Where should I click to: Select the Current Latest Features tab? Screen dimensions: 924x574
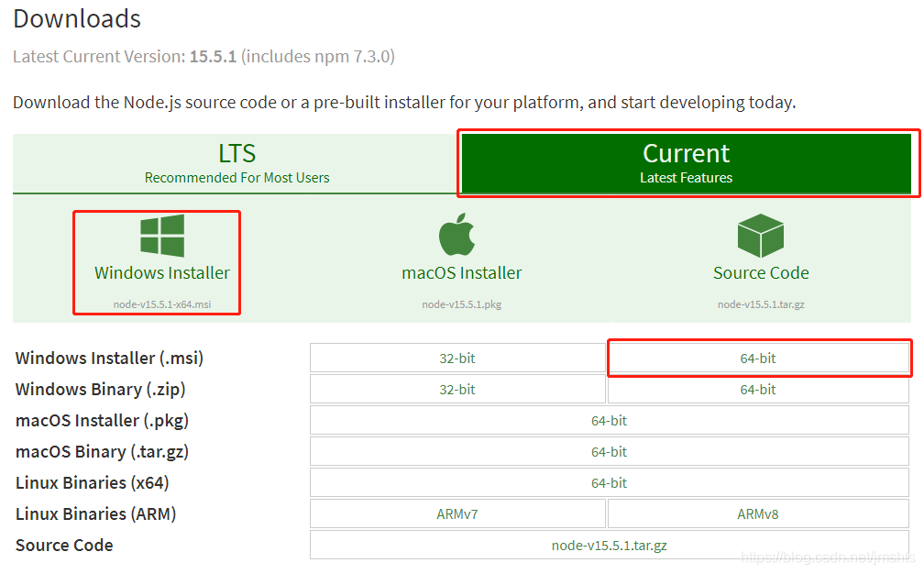686,163
